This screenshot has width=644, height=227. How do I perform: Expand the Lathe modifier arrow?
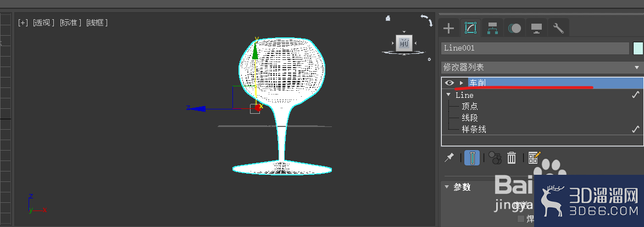click(461, 83)
